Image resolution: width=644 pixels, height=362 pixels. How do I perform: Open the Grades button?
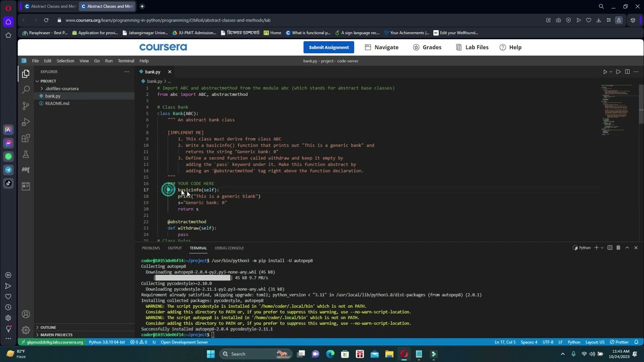pos(427,47)
